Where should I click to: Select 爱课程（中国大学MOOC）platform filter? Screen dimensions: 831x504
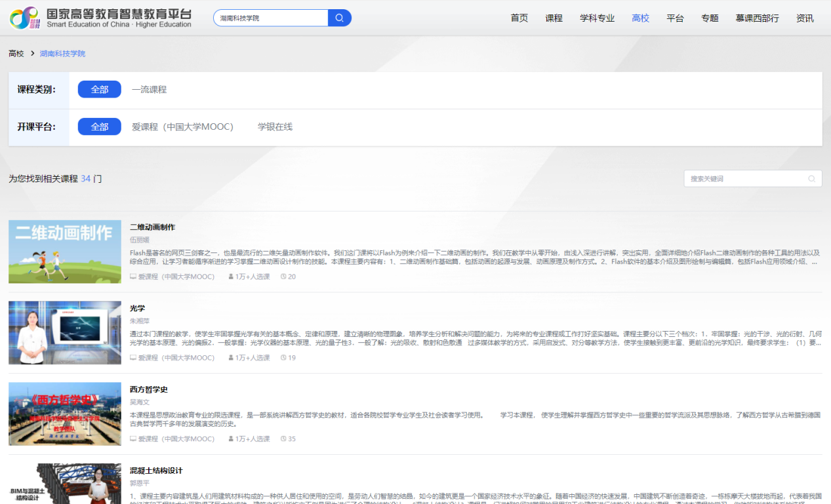coord(182,126)
